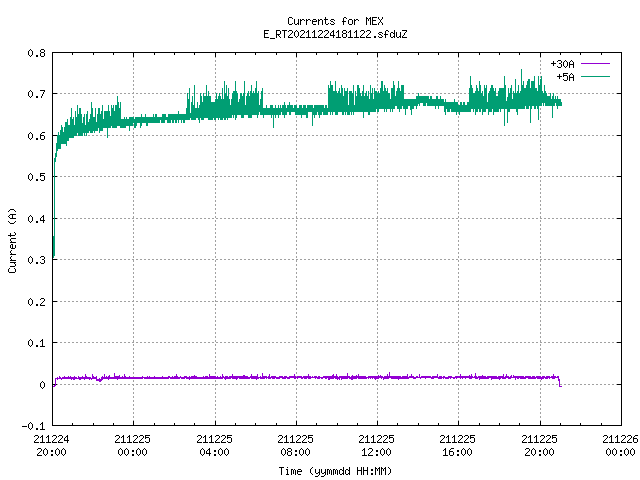Viewport: 640px width, 480px height.
Task: Click the "Current (A)" y-axis label
Action: [x=13, y=240]
